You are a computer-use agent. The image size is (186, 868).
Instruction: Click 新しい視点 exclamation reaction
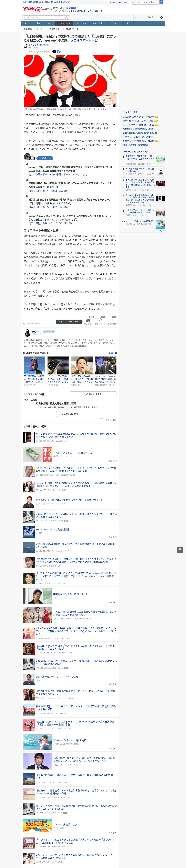pyautogui.click(x=112, y=321)
